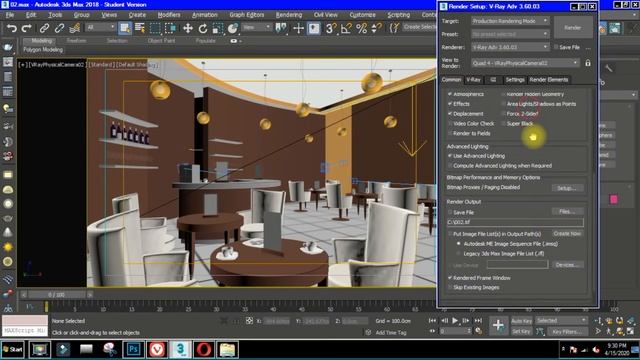Select Autodesk ME Image Sequence File option
640x360 pixels.
pos(458,244)
